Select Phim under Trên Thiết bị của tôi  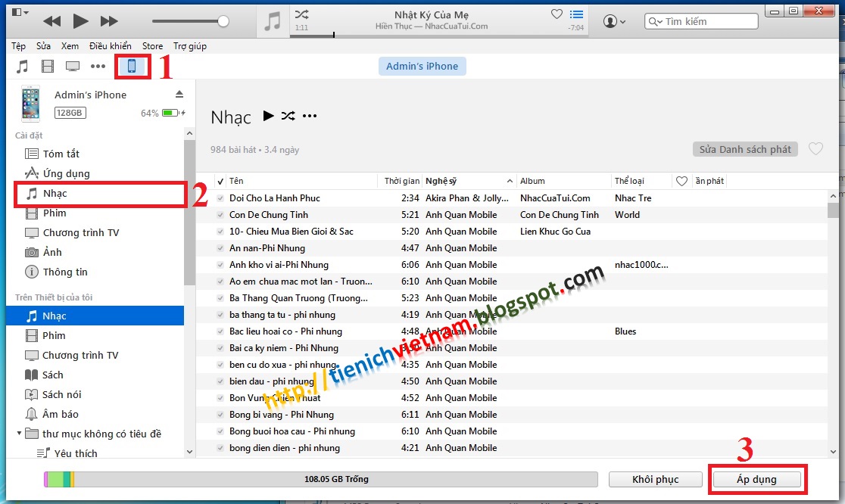tap(54, 335)
